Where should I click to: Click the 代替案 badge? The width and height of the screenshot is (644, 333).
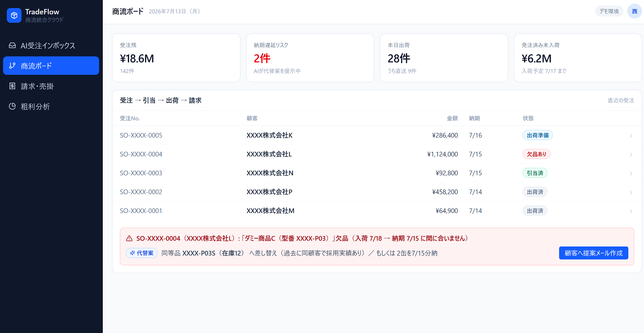142,253
